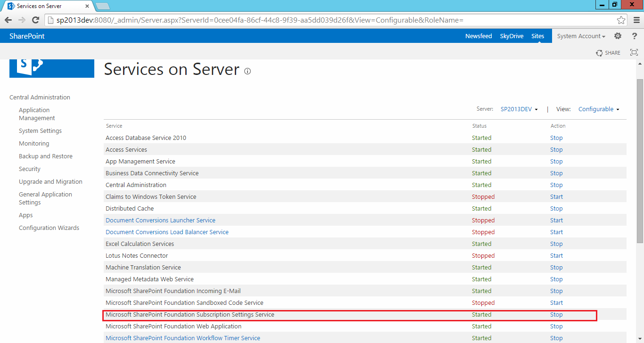The image size is (644, 343).
Task: Open Application Management in the sidebar
Action: tap(37, 114)
